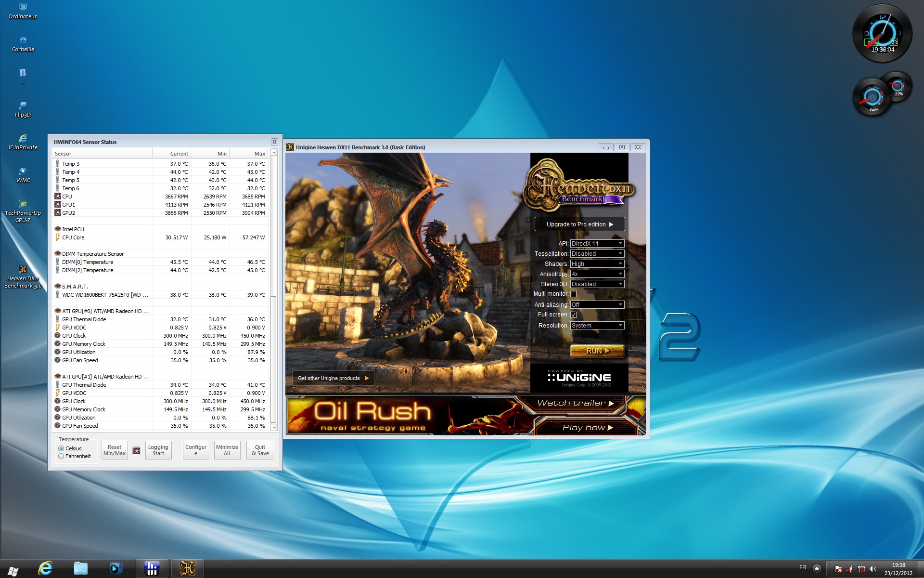Click the Configure button
Screen dimensions: 924x578
click(196, 450)
